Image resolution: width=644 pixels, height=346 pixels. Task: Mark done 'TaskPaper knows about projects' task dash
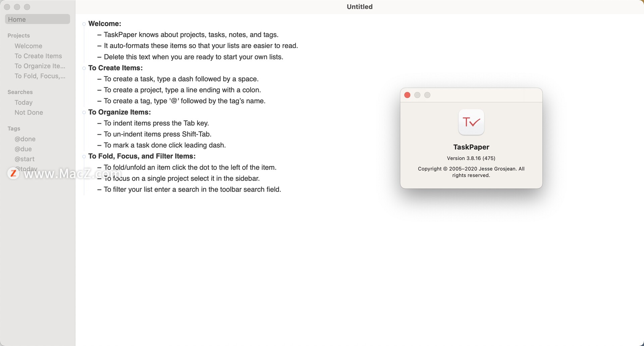point(99,35)
